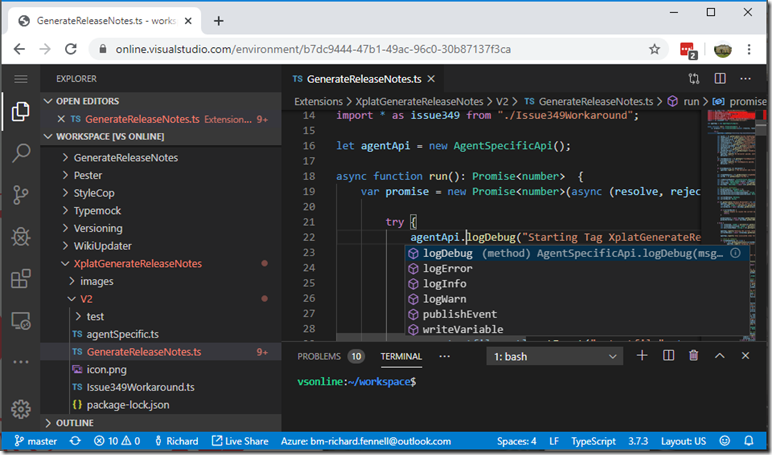Image resolution: width=772 pixels, height=455 pixels.
Task: Change indentation via Spaces: 4
Action: click(x=516, y=441)
